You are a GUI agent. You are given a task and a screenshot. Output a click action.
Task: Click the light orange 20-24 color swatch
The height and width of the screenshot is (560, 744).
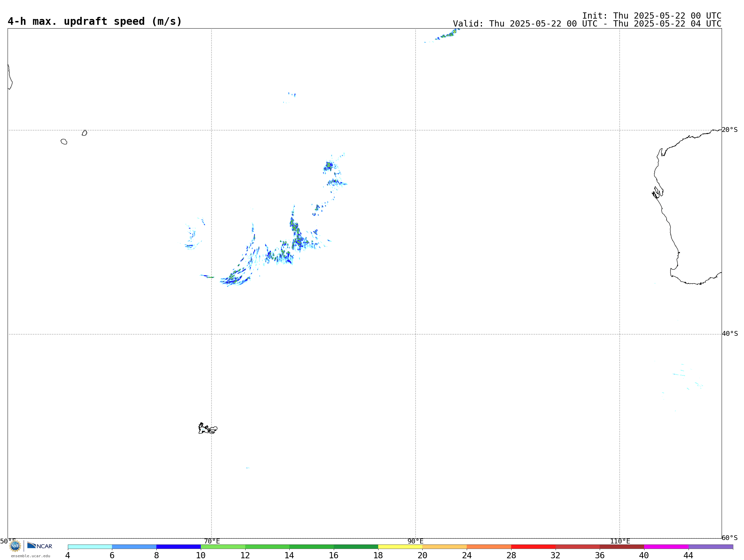coord(445,547)
